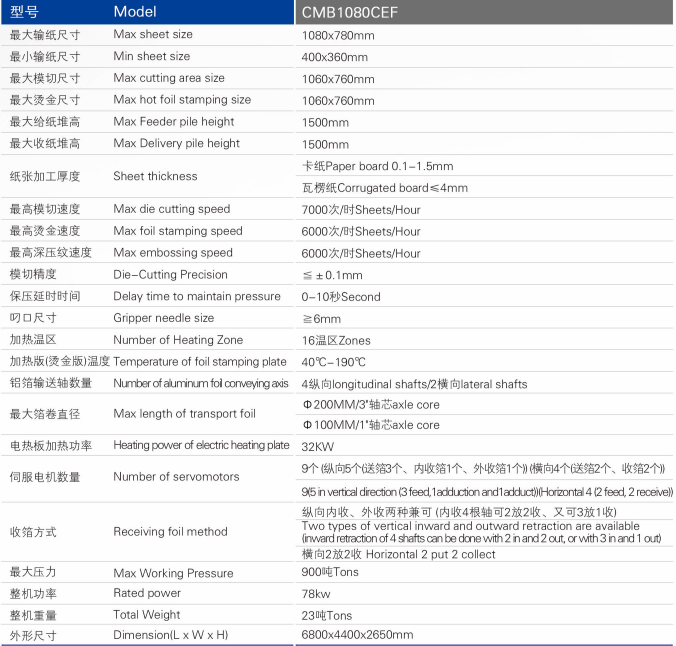Click 'Number of servomotors' label
This screenshot has width=676, height=646.
[176, 477]
